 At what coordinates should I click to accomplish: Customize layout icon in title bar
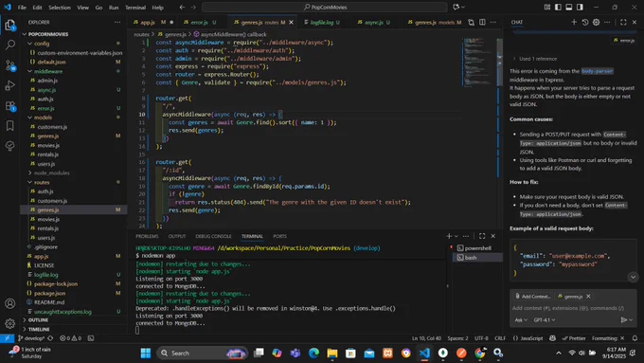[x=547, y=7]
